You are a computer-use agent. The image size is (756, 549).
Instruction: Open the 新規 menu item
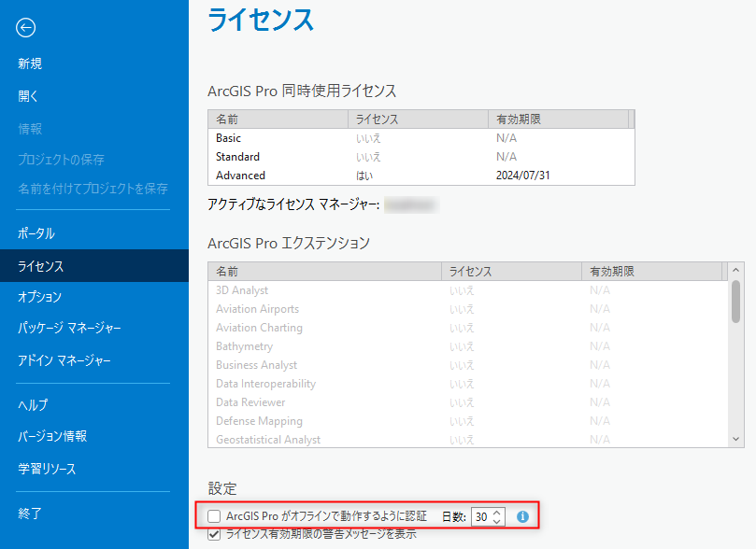click(30, 63)
